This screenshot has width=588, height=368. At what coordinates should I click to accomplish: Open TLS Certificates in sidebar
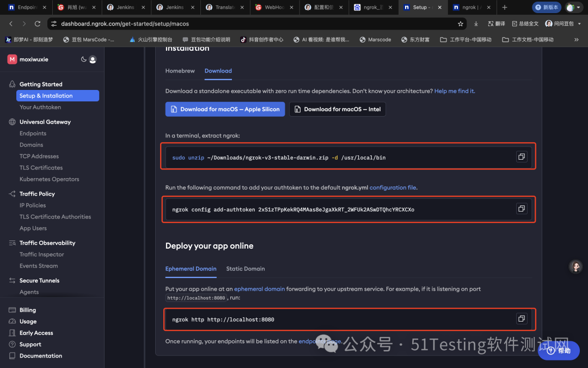(x=41, y=167)
